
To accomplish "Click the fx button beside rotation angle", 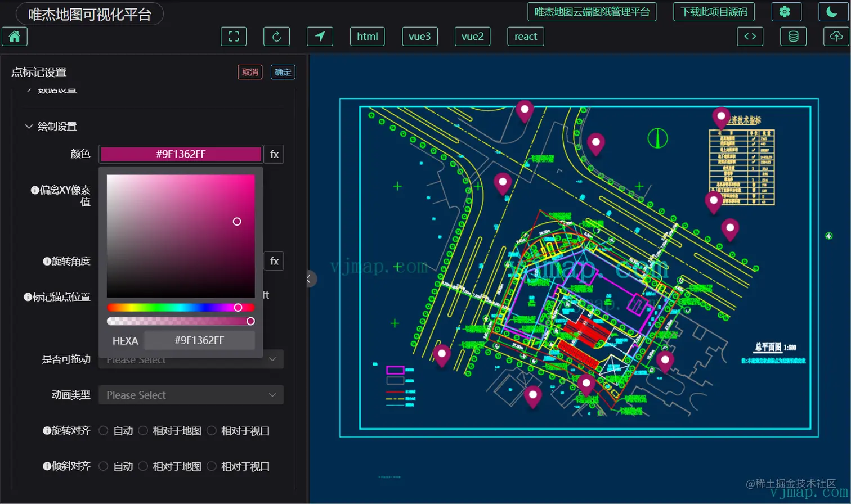I will point(274,261).
